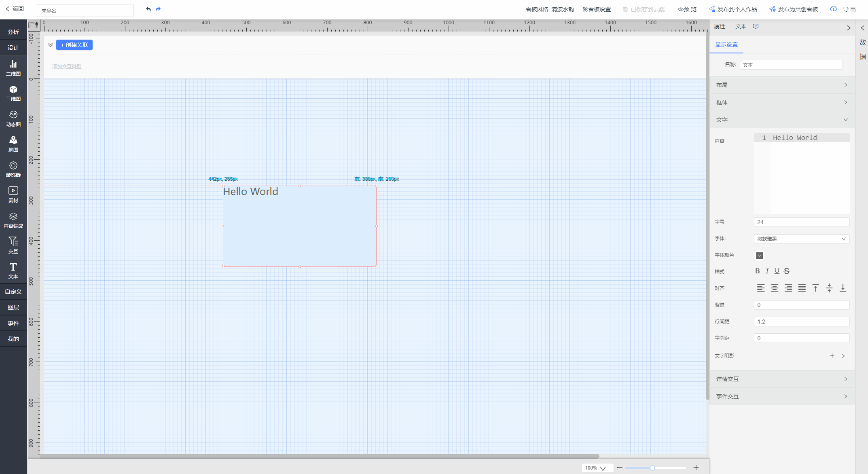The width and height of the screenshot is (868, 474).
Task: Click the create association (创建关联) button
Action: pyautogui.click(x=74, y=45)
